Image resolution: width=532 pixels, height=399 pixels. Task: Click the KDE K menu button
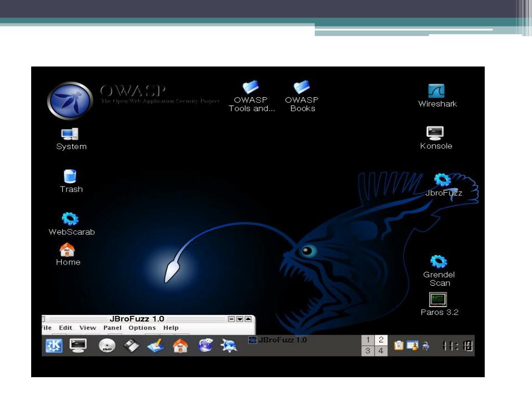click(54, 345)
